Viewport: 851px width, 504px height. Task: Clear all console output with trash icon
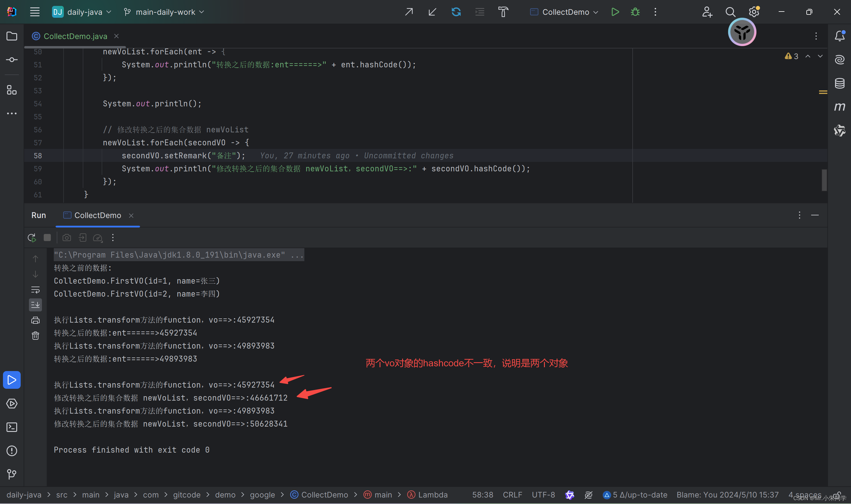35,336
